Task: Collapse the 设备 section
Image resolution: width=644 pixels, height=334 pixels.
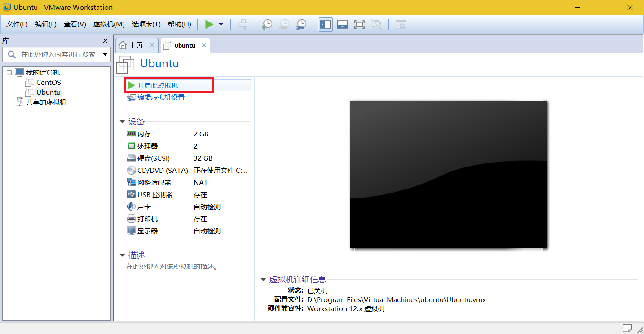Action: (x=122, y=122)
